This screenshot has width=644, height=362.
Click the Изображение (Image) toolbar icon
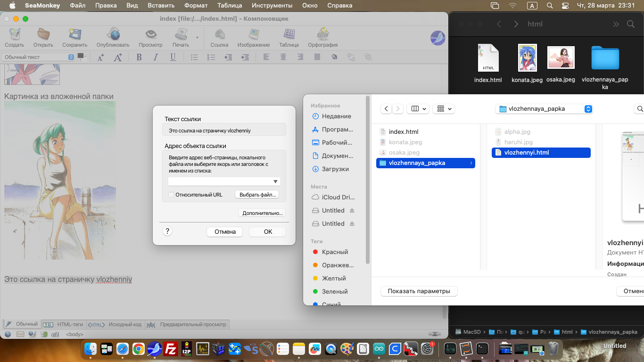(254, 37)
